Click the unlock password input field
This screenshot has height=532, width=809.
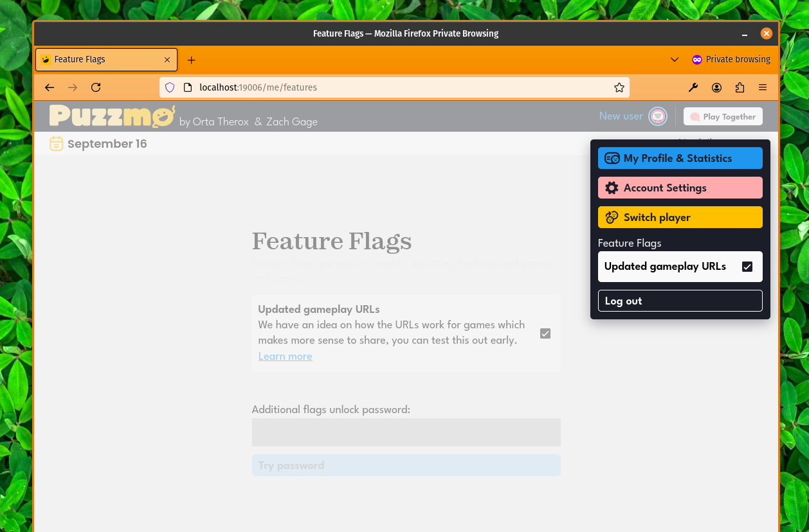click(x=406, y=432)
